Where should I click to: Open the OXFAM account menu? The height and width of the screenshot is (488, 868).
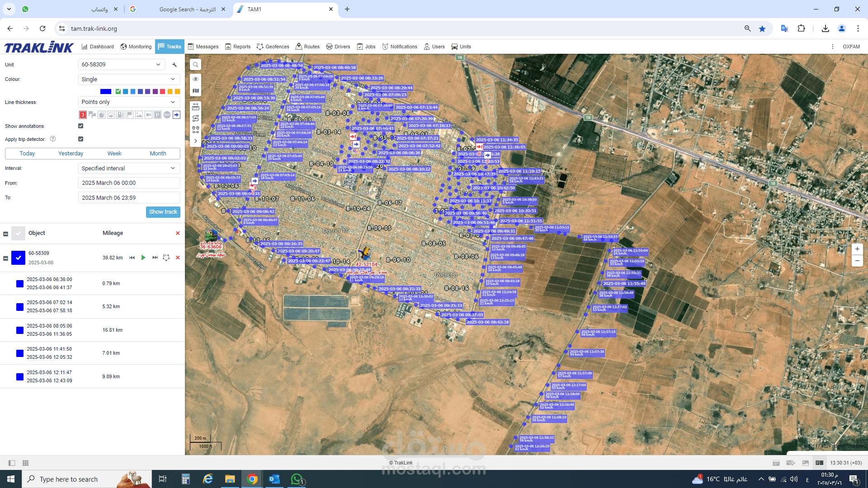pos(851,47)
